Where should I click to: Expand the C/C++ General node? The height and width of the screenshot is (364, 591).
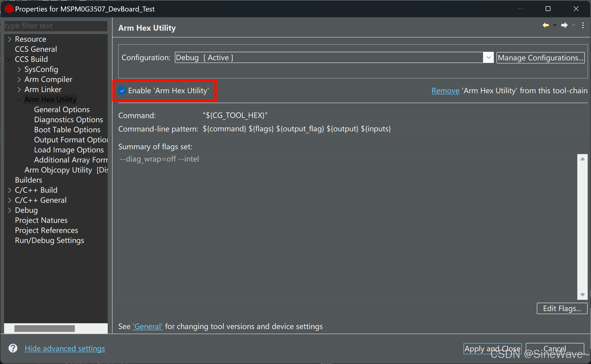[10, 200]
